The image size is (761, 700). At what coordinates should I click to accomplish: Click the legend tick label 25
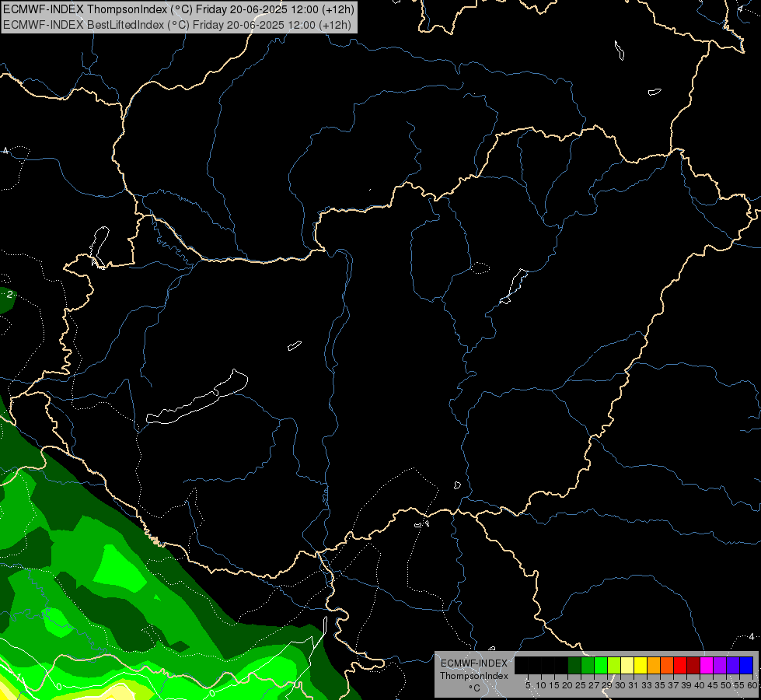[x=581, y=685]
